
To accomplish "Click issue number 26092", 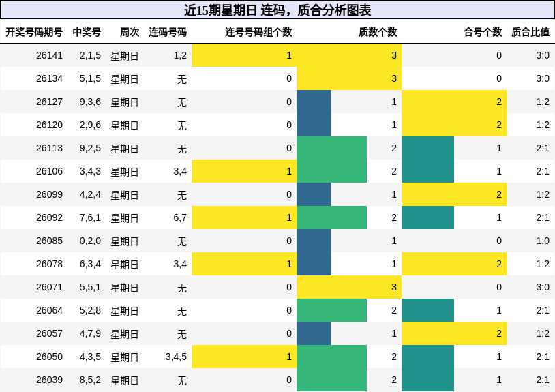I will click(49, 217).
